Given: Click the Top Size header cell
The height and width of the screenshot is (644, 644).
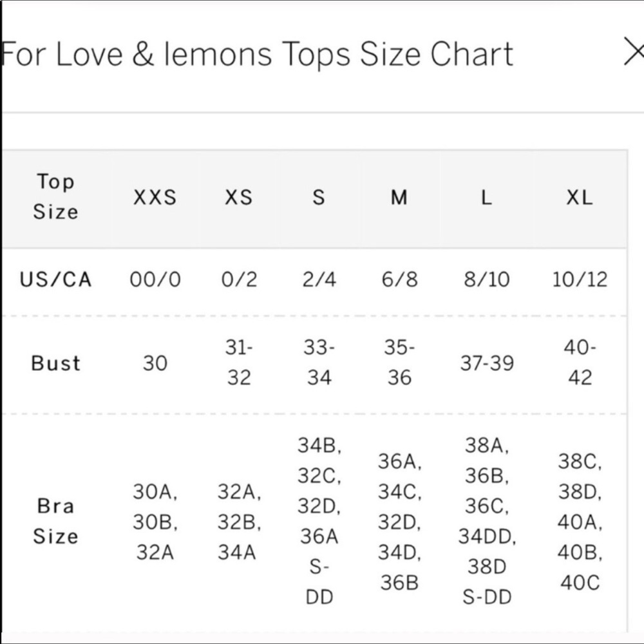Looking at the screenshot, I should click(55, 196).
